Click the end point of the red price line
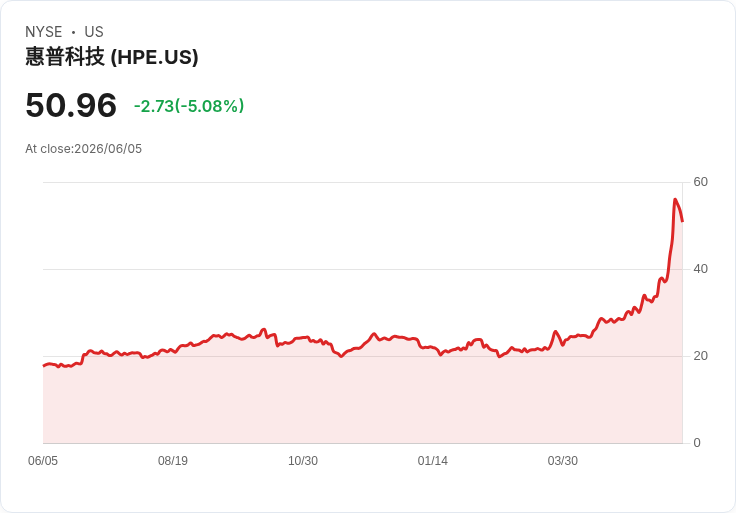The height and width of the screenshot is (513, 736). coord(682,221)
